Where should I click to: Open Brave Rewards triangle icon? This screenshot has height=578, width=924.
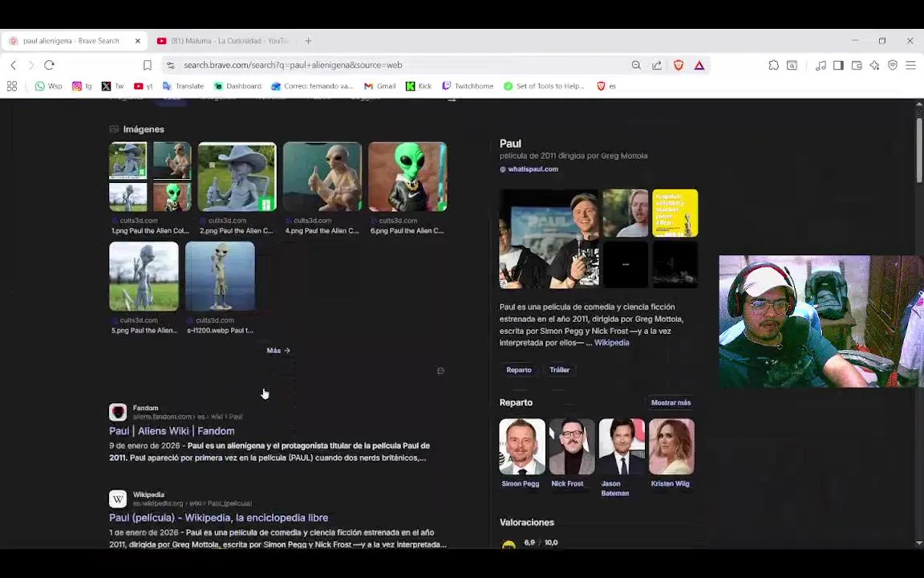coord(699,65)
